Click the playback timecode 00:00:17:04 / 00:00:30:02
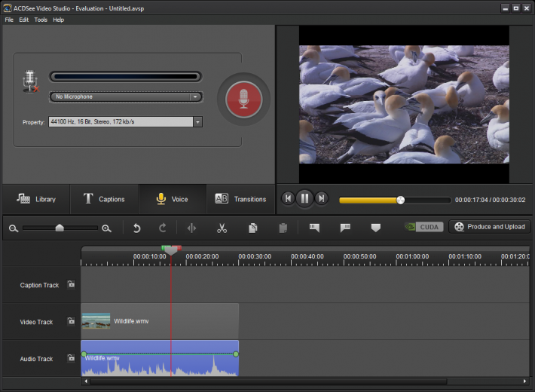The height and width of the screenshot is (392, 535). tap(490, 200)
